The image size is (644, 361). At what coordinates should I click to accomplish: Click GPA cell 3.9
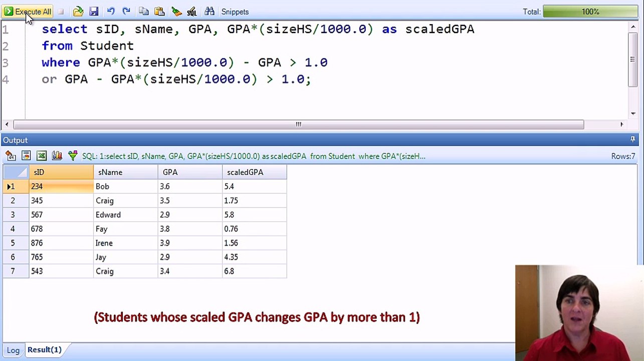(x=190, y=243)
